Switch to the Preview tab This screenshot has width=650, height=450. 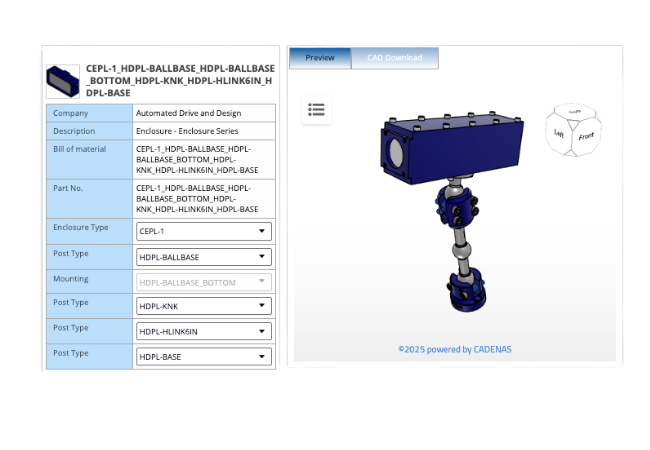pyautogui.click(x=320, y=58)
